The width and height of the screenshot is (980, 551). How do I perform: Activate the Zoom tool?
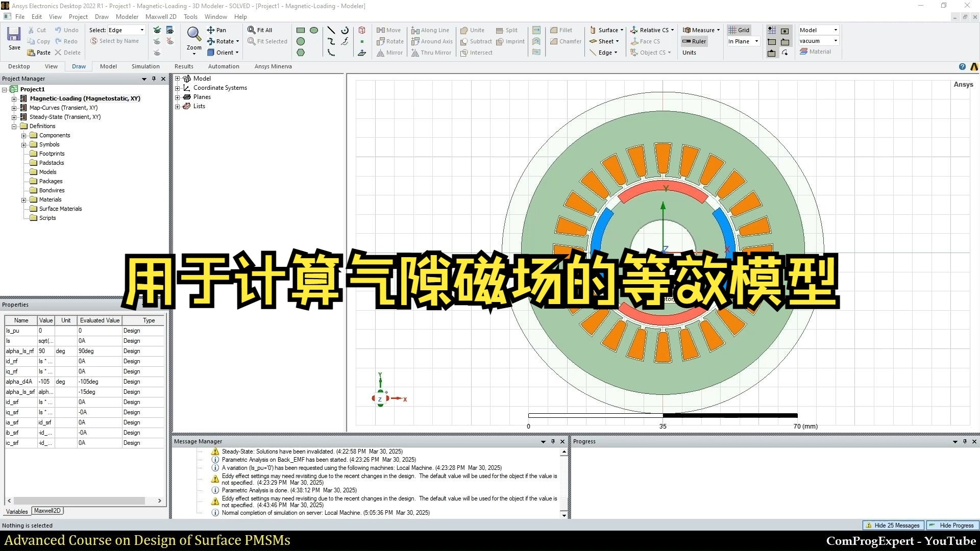click(193, 37)
